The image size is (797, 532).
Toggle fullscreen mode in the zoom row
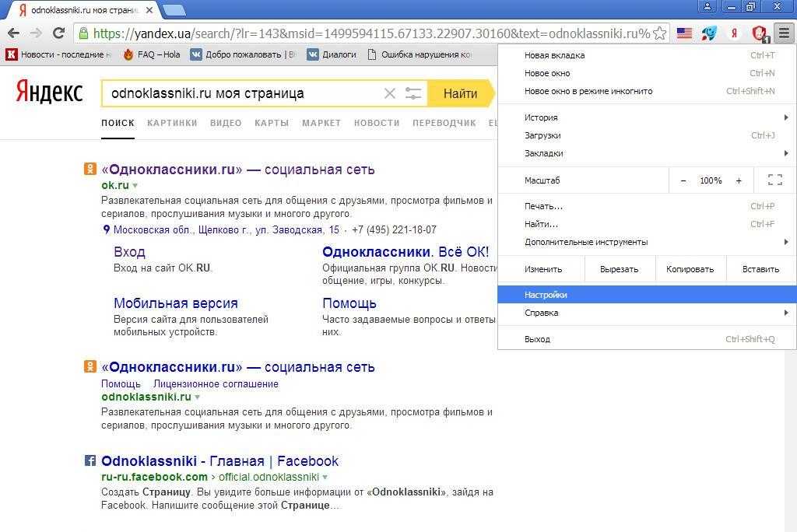tap(774, 180)
